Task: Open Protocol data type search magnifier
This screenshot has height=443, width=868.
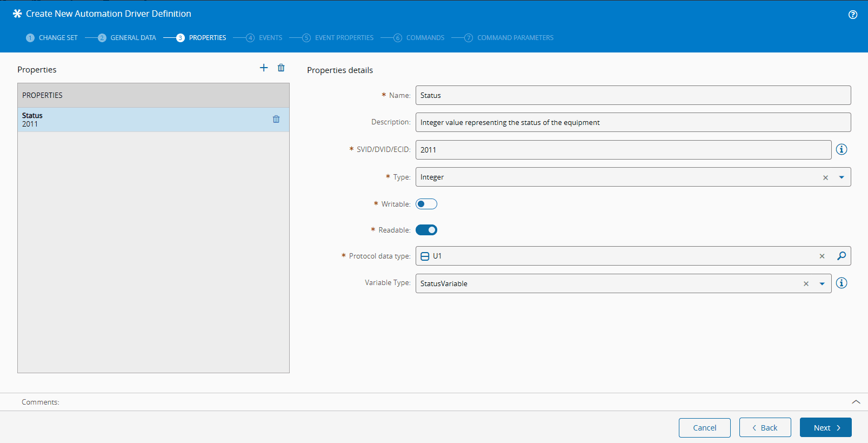Action: point(842,256)
